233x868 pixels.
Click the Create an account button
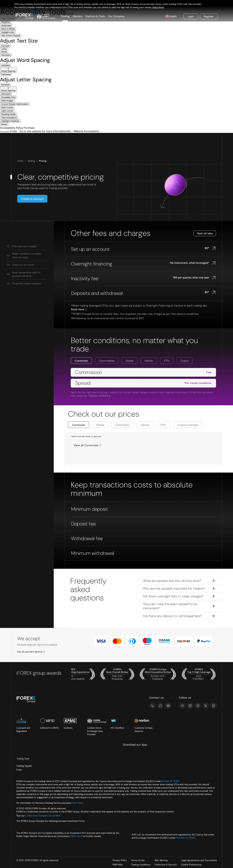32,199
